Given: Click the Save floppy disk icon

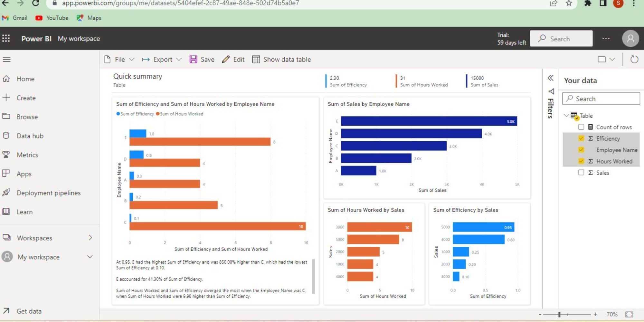Looking at the screenshot, I should pos(193,59).
